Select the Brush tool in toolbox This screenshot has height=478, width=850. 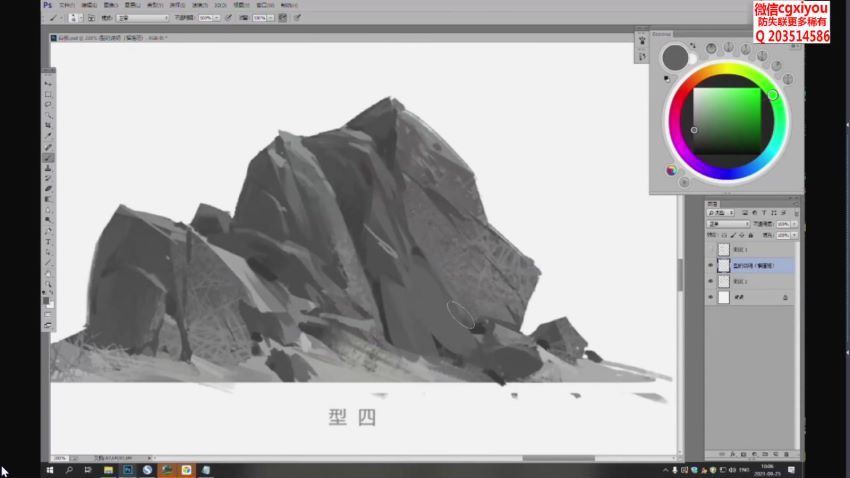tap(48, 157)
